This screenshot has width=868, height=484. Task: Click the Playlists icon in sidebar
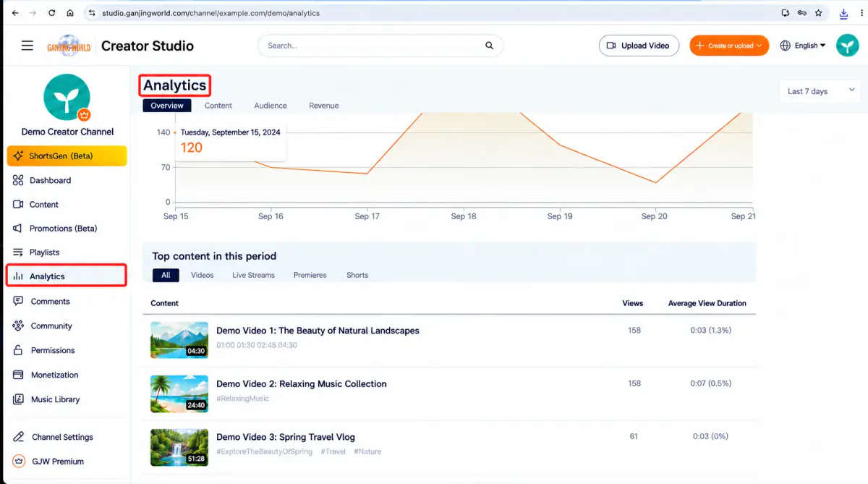click(18, 252)
